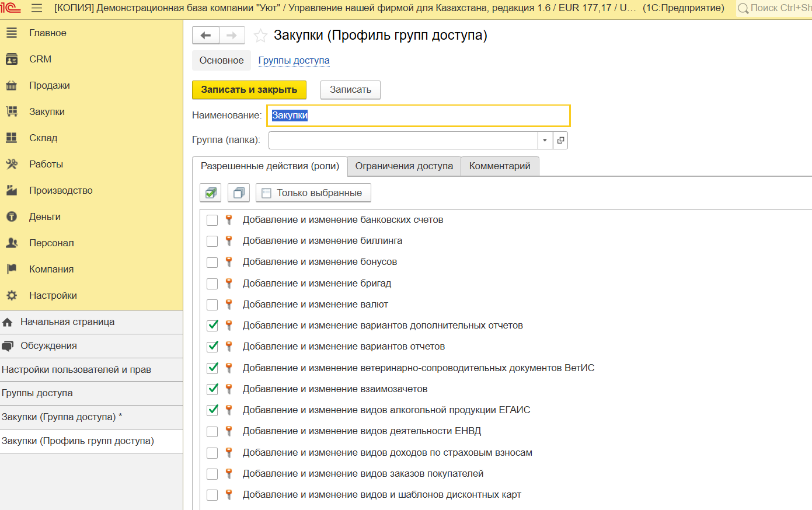Viewport: 812px width, 510px height.
Task: Expand the Группа (папка) dropdown arrow
Action: 545,140
